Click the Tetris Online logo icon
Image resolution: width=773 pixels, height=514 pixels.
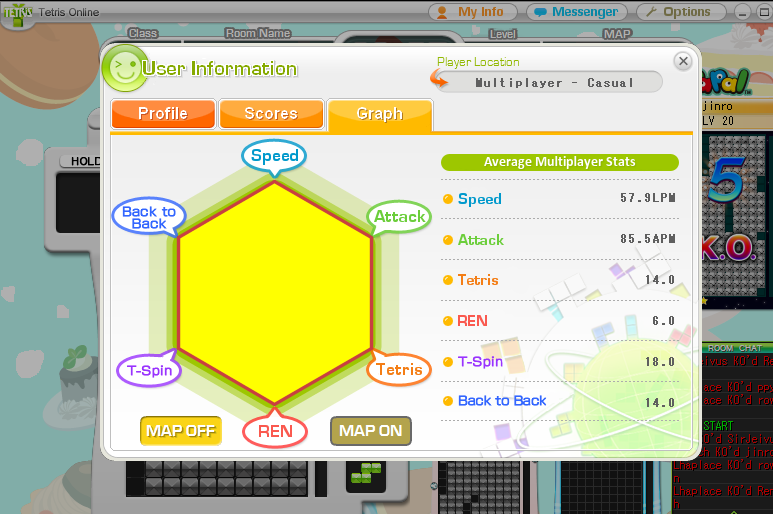click(x=18, y=14)
